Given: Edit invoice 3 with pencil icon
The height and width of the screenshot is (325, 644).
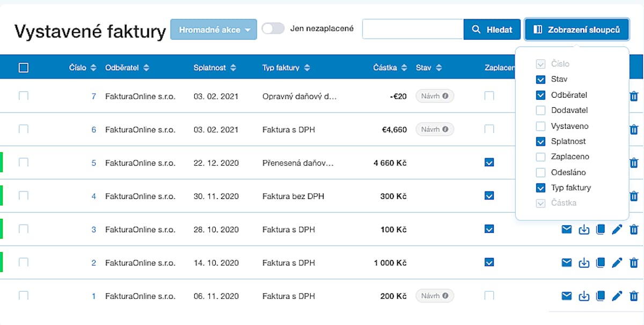Looking at the screenshot, I should pyautogui.click(x=617, y=230).
